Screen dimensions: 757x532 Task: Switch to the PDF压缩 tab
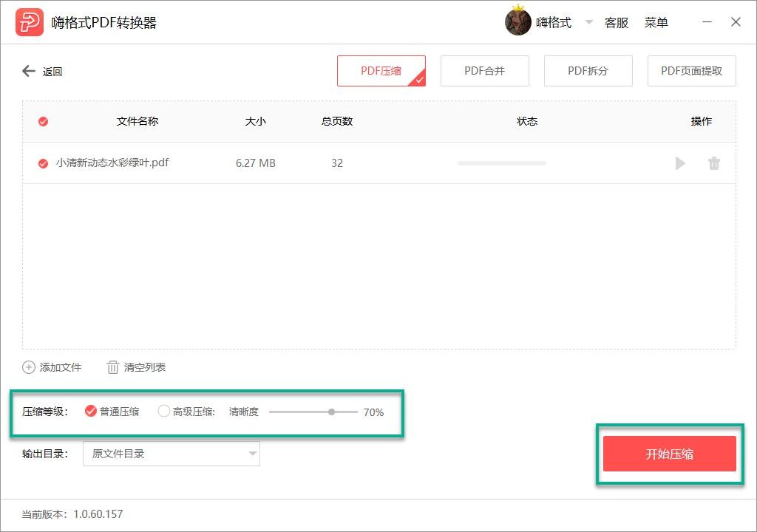click(381, 71)
